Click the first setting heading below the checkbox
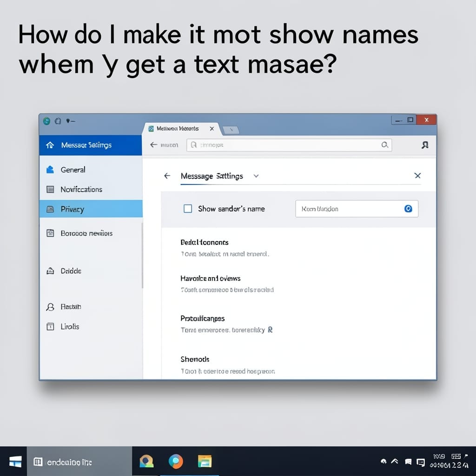Viewport: 476px width, 476px height. (205, 242)
